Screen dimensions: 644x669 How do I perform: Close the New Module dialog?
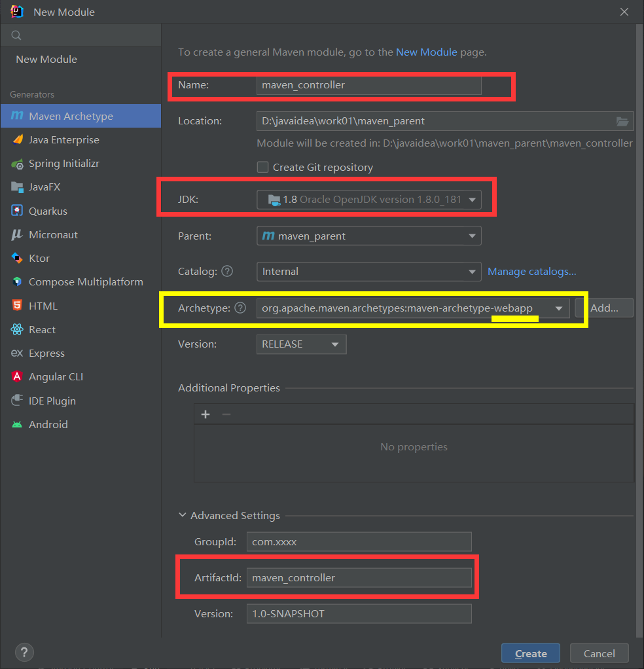(x=624, y=12)
